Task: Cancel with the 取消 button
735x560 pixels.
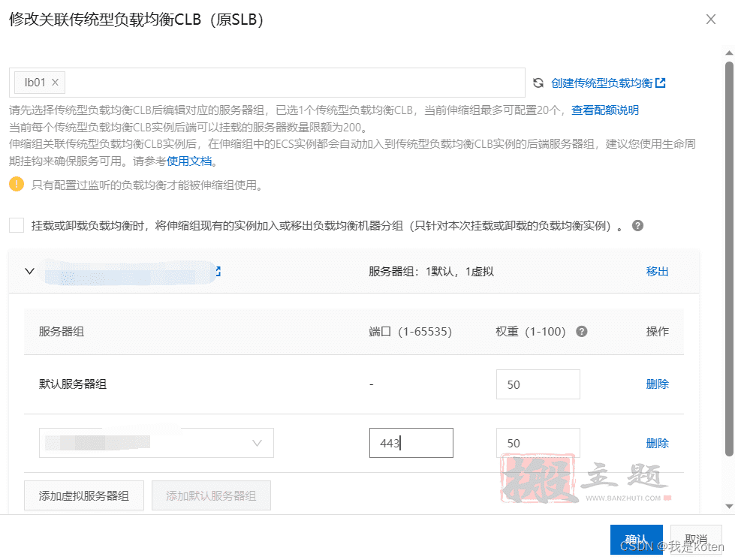Action: pyautogui.click(x=696, y=540)
